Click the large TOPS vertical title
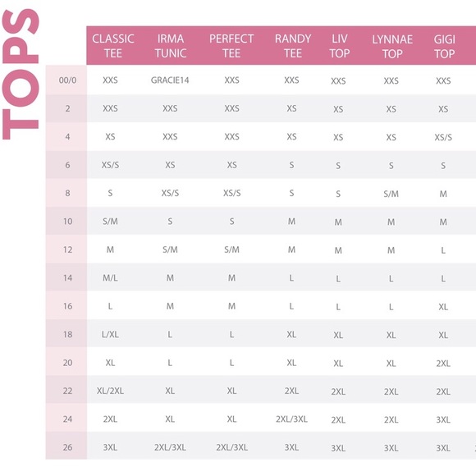Image resolution: width=476 pixels, height=476 pixels. [x=21, y=75]
